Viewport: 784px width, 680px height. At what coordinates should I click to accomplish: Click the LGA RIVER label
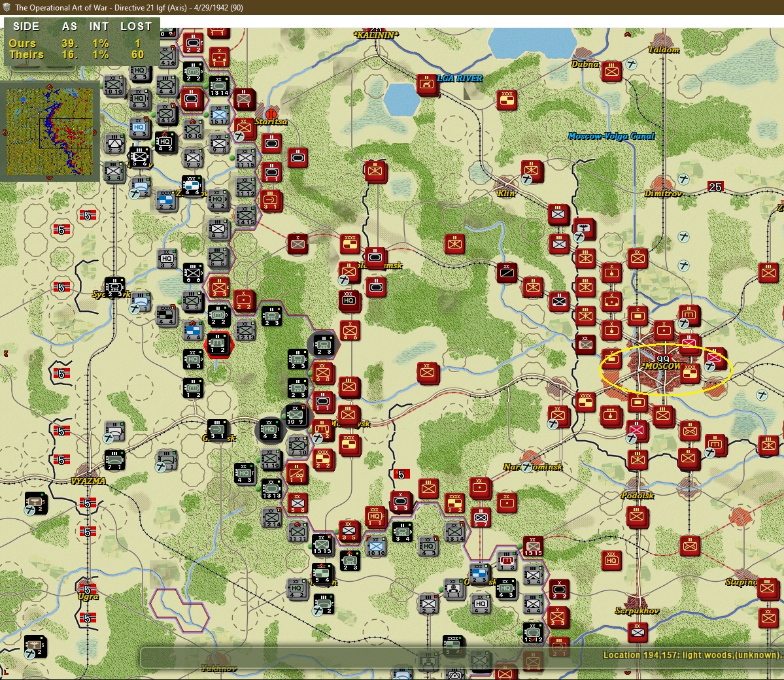coord(460,78)
